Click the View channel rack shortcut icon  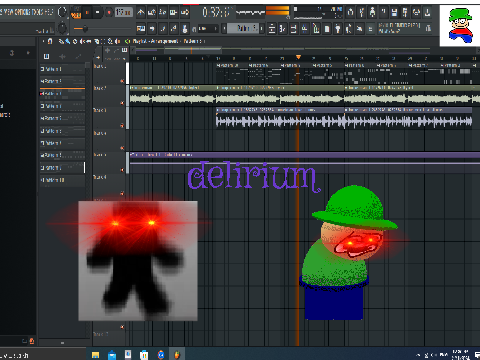tap(294, 29)
